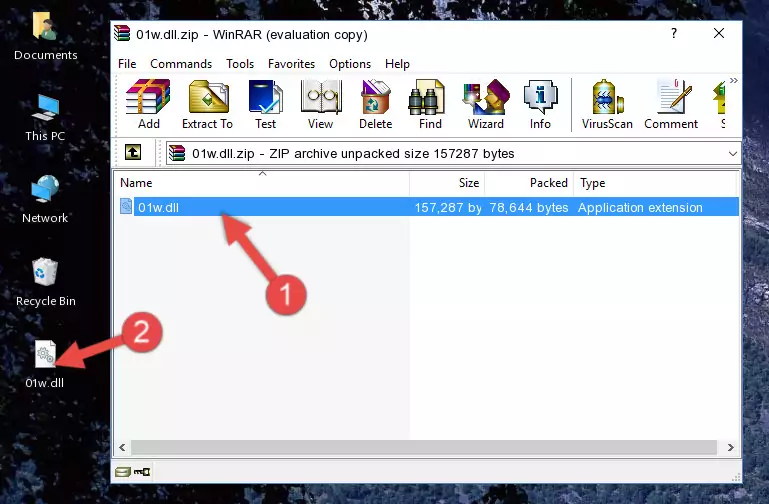Run VirusScan on the archive
769x504 pixels.
click(607, 104)
